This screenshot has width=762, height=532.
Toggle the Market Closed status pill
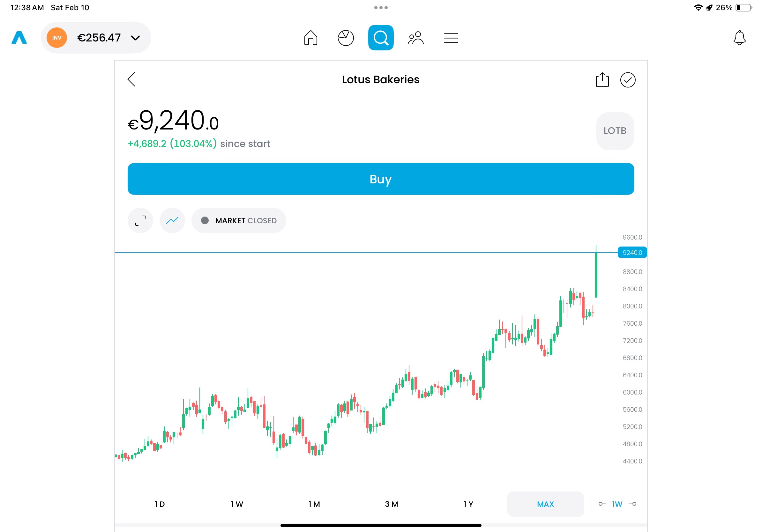coord(239,221)
